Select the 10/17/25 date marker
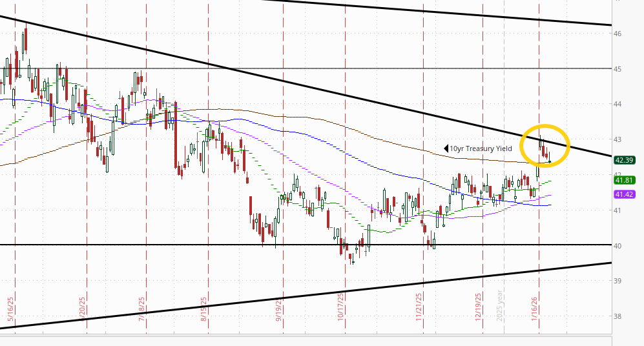The image size is (644, 346). coord(340,307)
